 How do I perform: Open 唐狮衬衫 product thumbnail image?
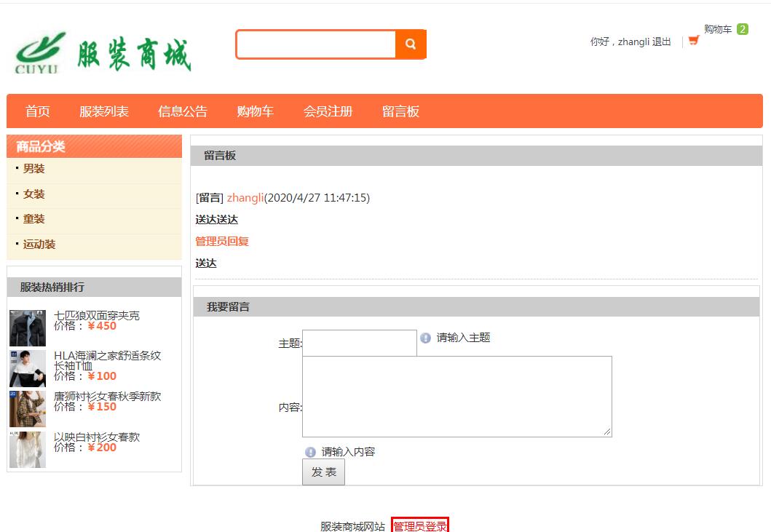point(28,408)
